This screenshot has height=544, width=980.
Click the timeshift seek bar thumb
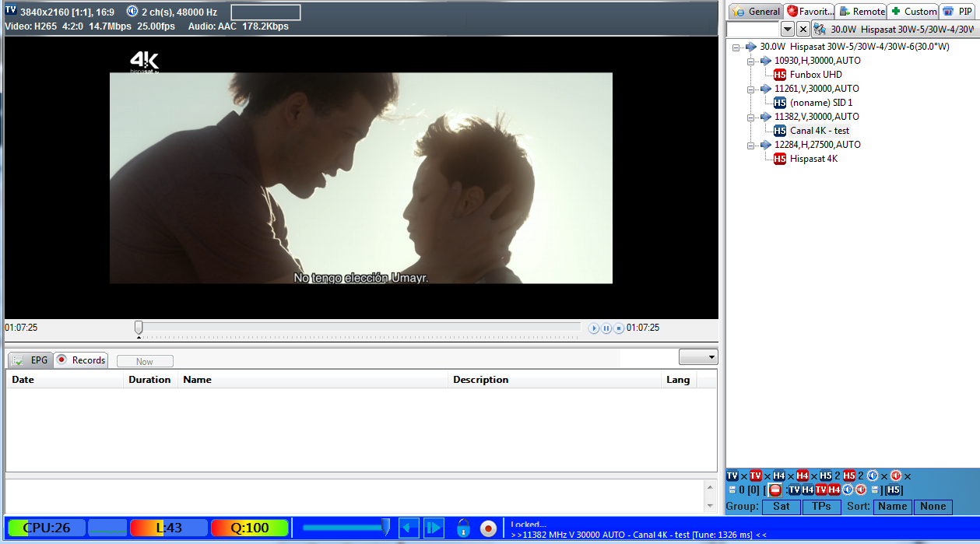click(x=139, y=328)
